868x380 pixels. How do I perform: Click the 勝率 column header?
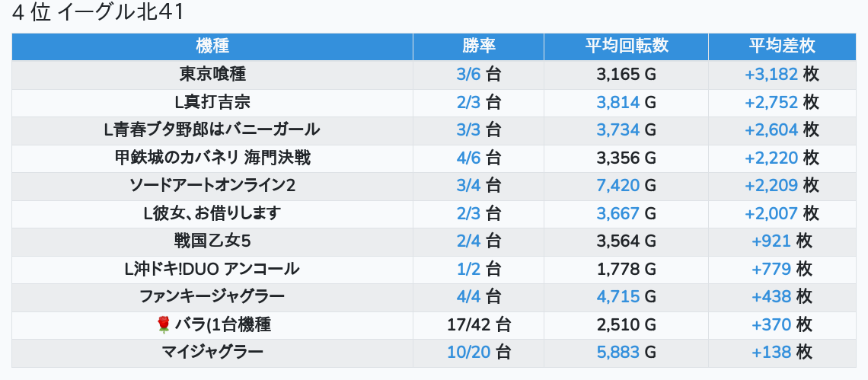click(479, 46)
